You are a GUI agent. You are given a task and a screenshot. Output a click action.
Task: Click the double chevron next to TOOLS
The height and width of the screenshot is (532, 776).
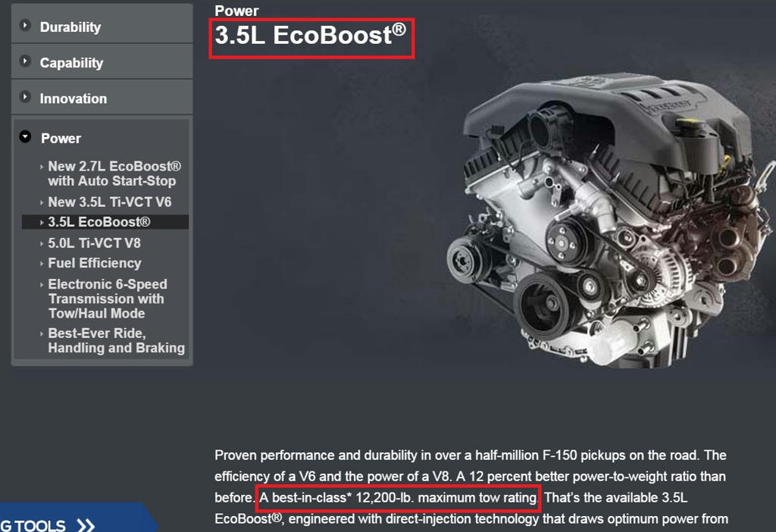[x=86, y=525]
